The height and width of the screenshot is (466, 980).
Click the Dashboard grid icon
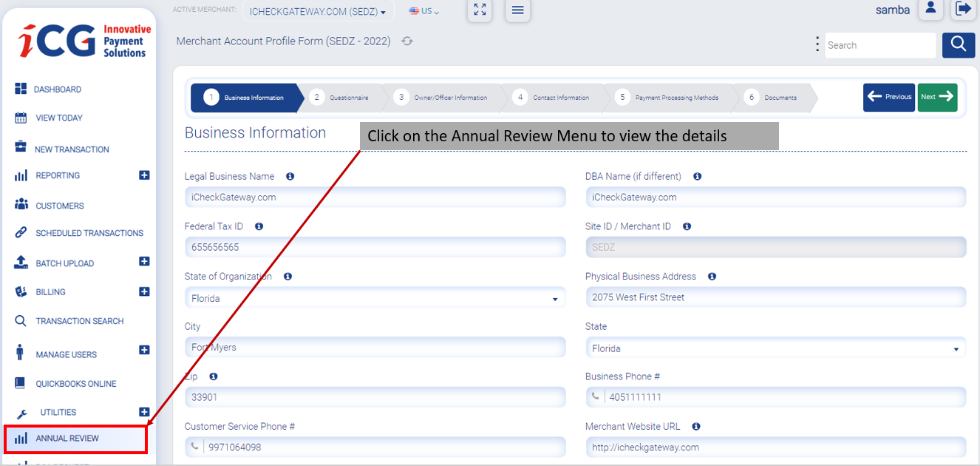(21, 89)
